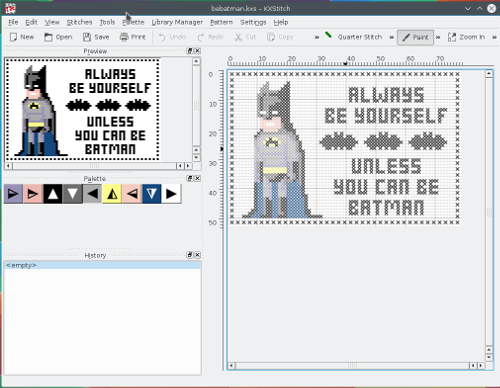Save the pattern using Save button
Screen dimensions: 500x388
pyautogui.click(x=96, y=37)
